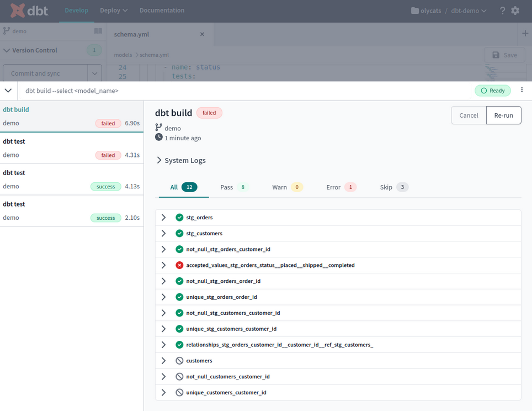
Task: Click the olycats project folder icon
Action: pyautogui.click(x=414, y=10)
